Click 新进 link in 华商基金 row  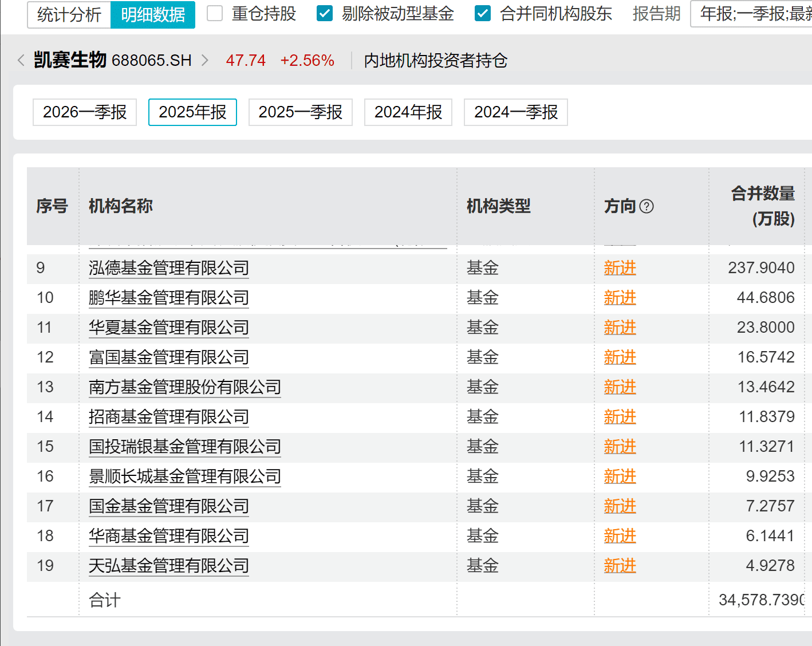[x=620, y=536]
